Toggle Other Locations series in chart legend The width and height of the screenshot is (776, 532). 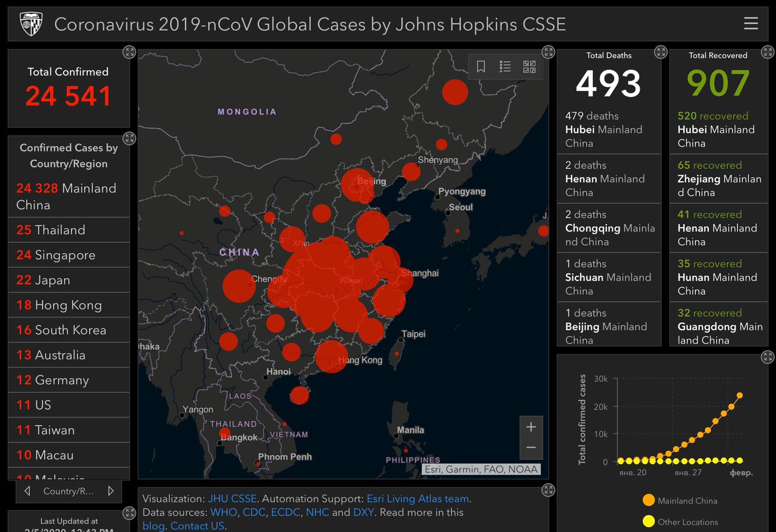point(680,522)
